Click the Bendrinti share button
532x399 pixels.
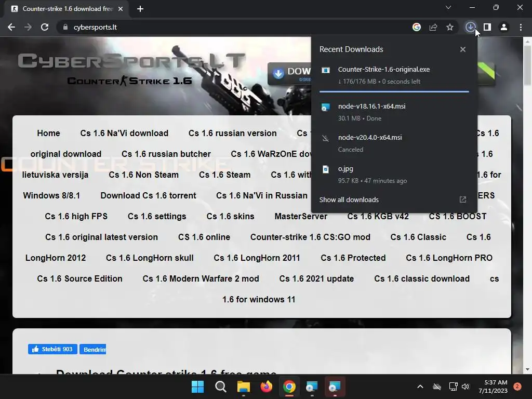tap(92, 349)
